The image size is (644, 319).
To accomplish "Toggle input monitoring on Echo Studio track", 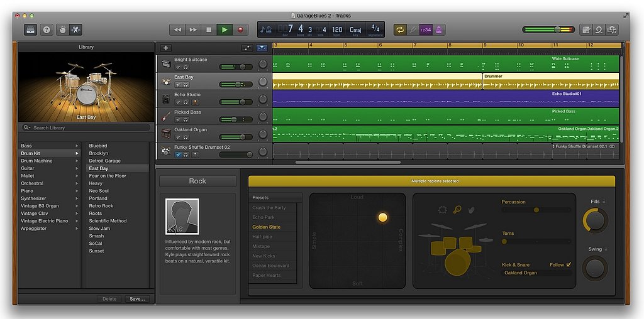I will [196, 102].
